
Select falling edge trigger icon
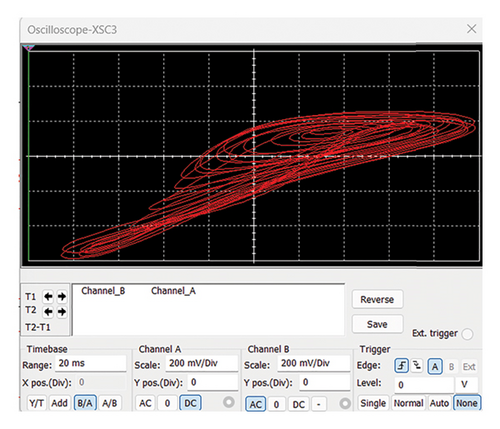[x=417, y=366]
